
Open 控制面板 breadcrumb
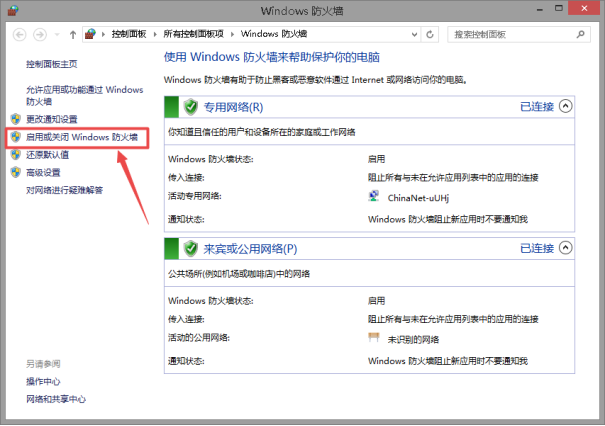pos(129,34)
